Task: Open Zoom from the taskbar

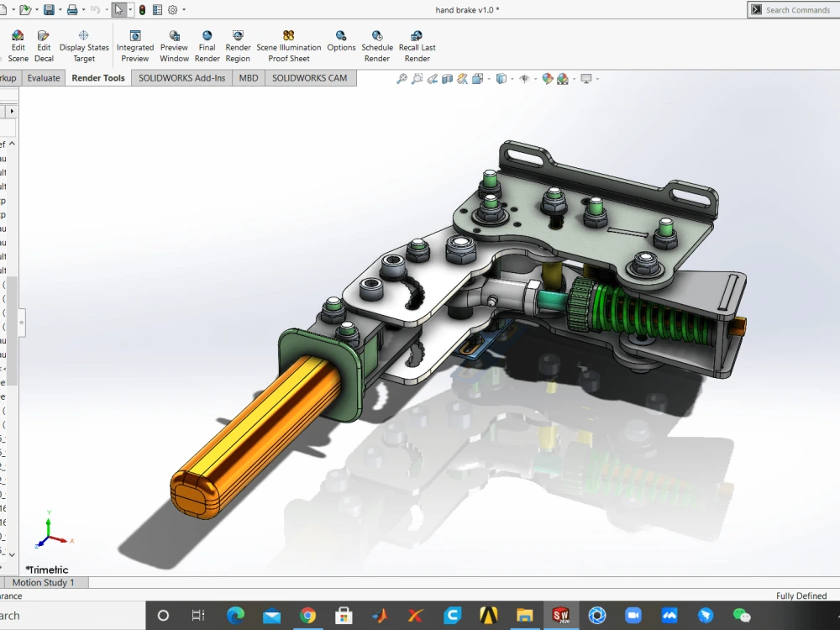Action: click(633, 616)
